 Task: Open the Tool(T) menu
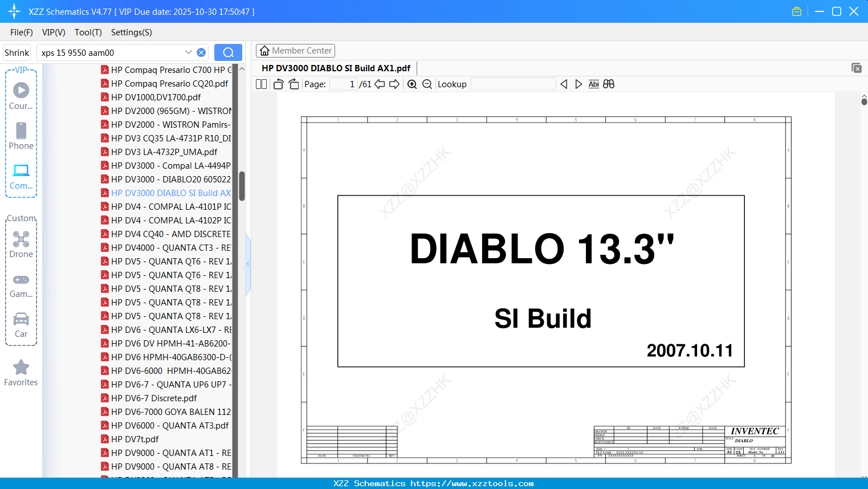click(x=88, y=32)
